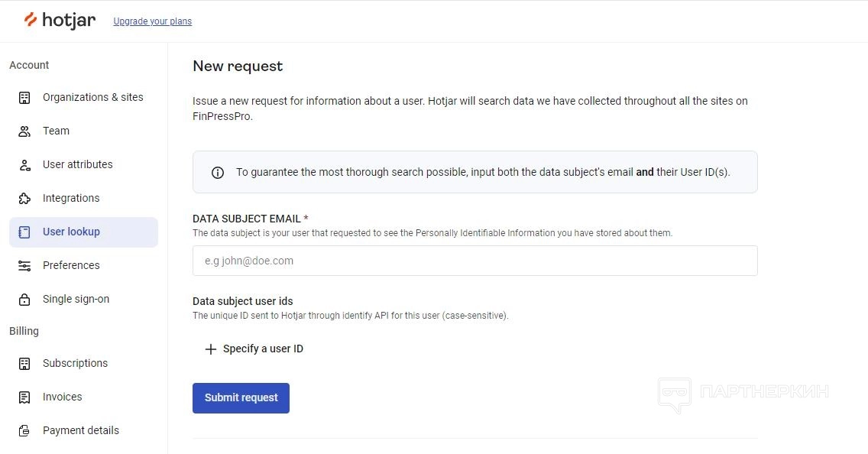Click the Integrations puzzle icon
The image size is (868, 454).
[24, 199]
